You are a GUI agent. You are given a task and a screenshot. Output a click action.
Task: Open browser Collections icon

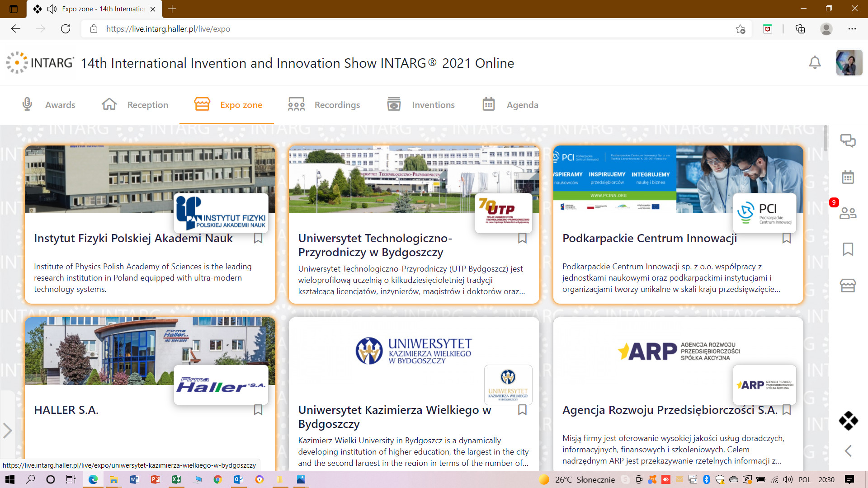click(x=800, y=29)
